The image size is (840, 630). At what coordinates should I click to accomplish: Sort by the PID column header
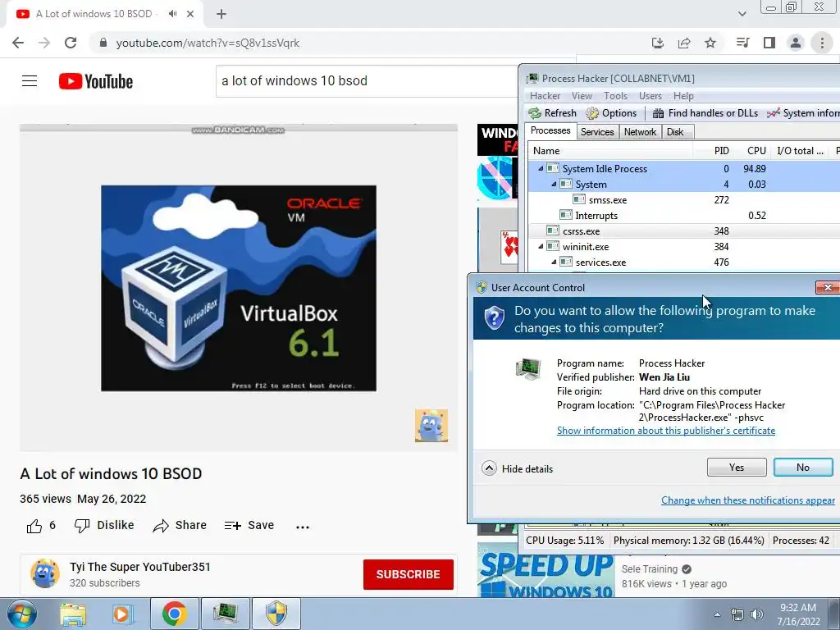(713, 151)
